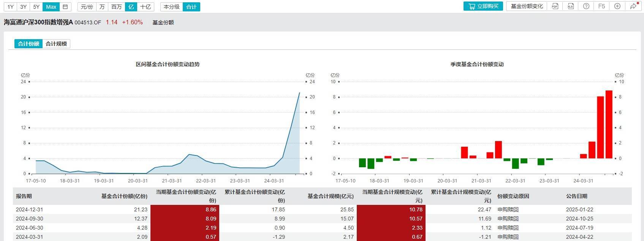Select the 合计份额 tab

click(29, 44)
